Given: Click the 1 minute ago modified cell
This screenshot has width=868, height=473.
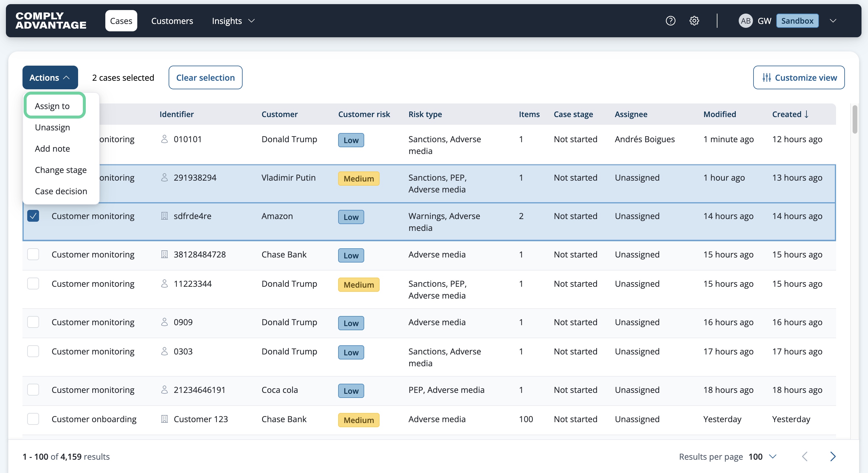Looking at the screenshot, I should tap(728, 139).
